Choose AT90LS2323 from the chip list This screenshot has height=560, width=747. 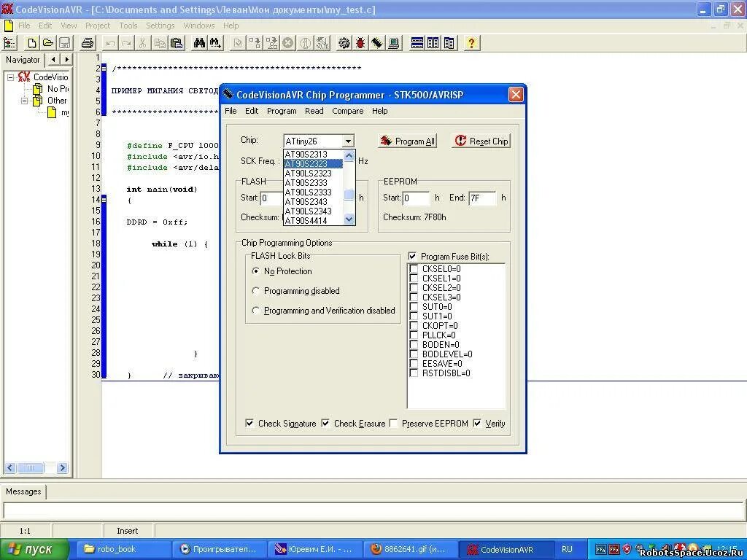(309, 174)
